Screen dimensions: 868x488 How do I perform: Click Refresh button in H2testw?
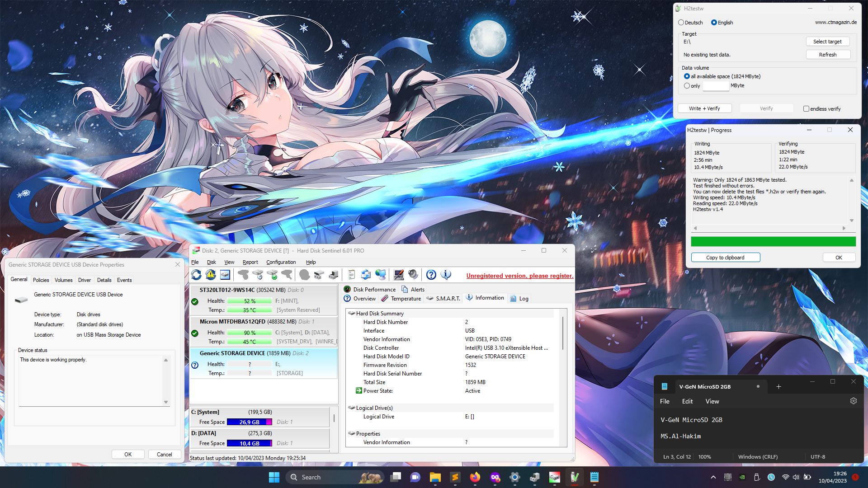pos(827,55)
